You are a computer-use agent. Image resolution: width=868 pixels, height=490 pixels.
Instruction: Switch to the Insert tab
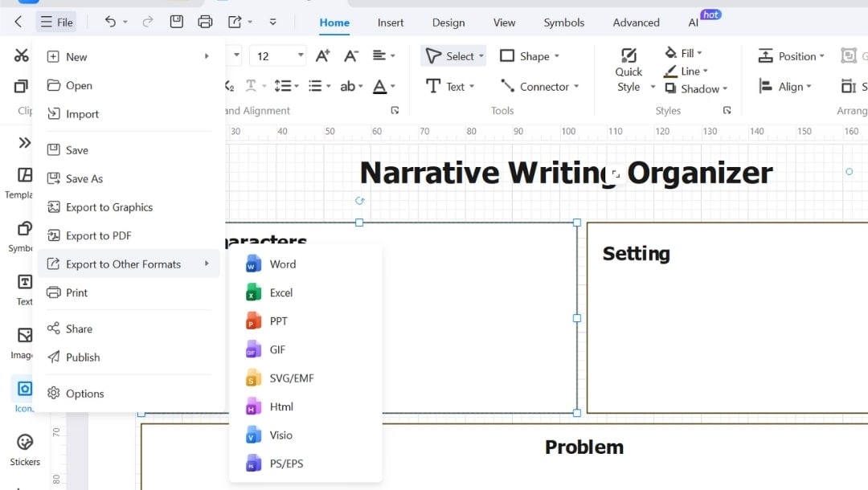[391, 22]
